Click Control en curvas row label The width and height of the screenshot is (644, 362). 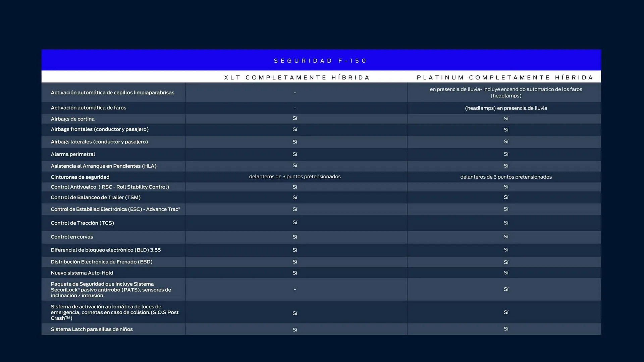pos(72,237)
